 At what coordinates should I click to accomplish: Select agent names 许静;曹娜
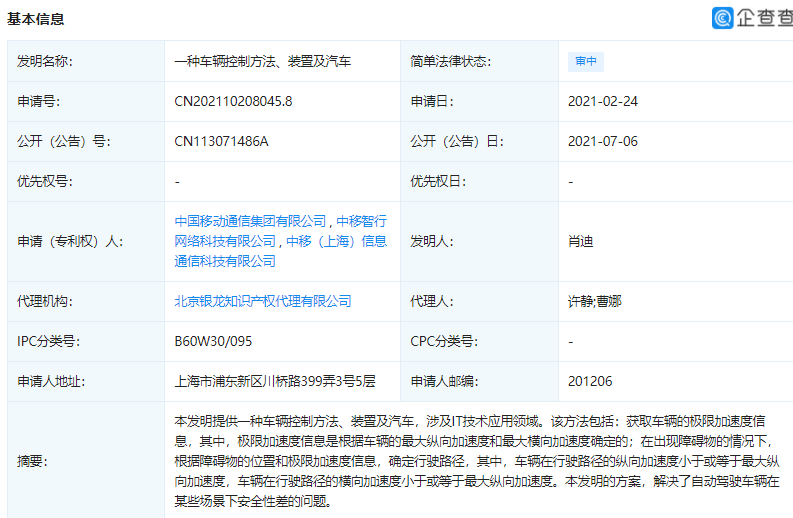[594, 301]
